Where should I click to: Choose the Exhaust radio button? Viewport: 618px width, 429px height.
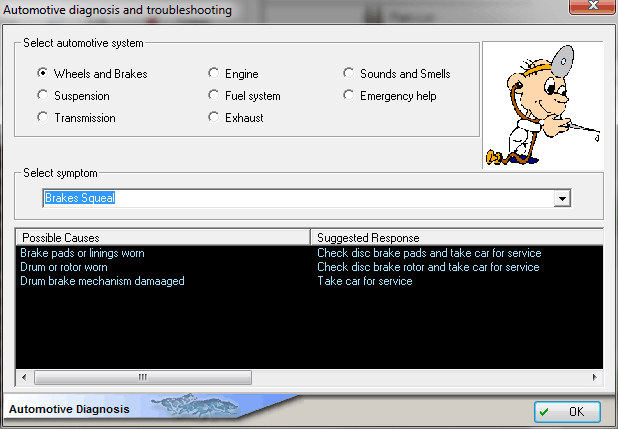214,118
